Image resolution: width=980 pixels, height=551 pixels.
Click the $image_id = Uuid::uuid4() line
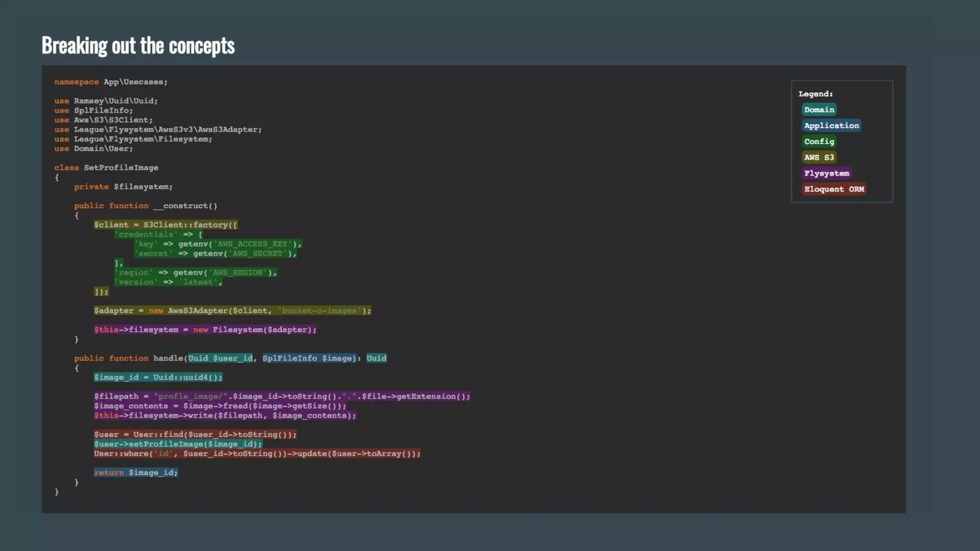(x=158, y=377)
